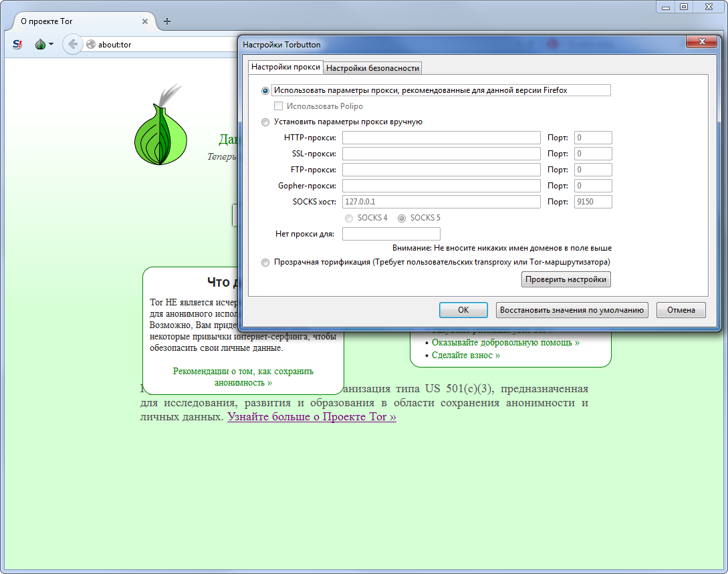Screen dimensions: 728x574
Task: Switch to 'Настройки безопасности' tab
Action: pos(372,67)
